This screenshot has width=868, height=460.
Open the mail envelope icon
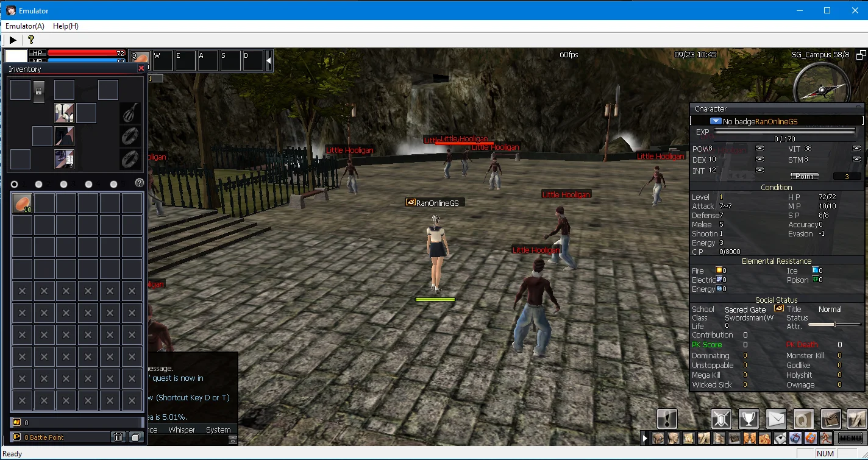coord(776,419)
